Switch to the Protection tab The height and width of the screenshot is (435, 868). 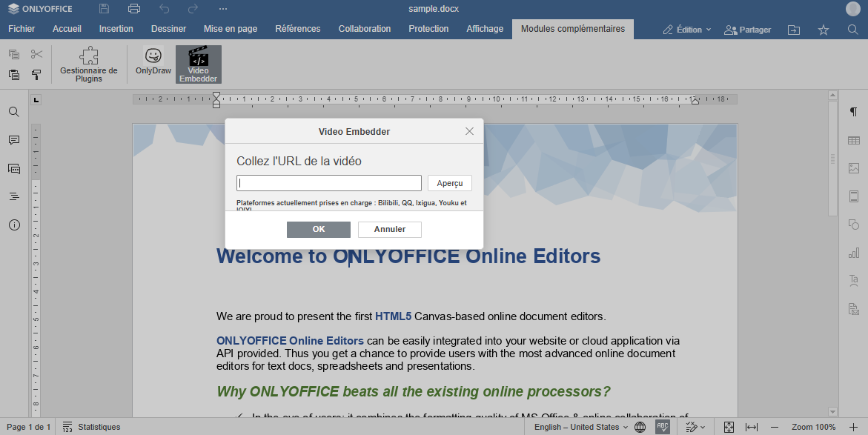[x=428, y=29]
